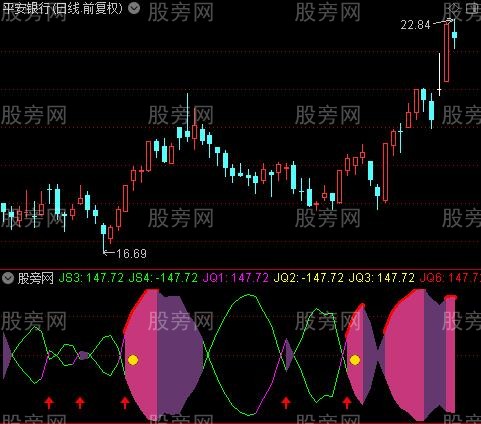
Task: Select the JQ2: -147.72 indicator value
Action: click(308, 278)
